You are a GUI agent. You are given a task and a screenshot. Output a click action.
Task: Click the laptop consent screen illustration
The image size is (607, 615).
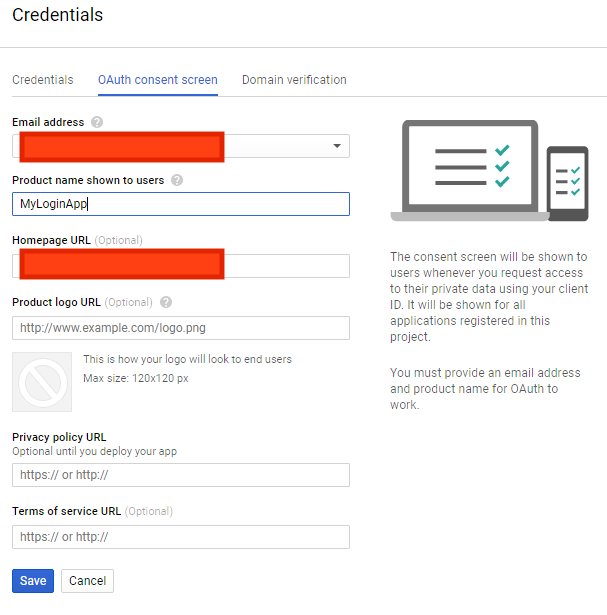pos(469,170)
